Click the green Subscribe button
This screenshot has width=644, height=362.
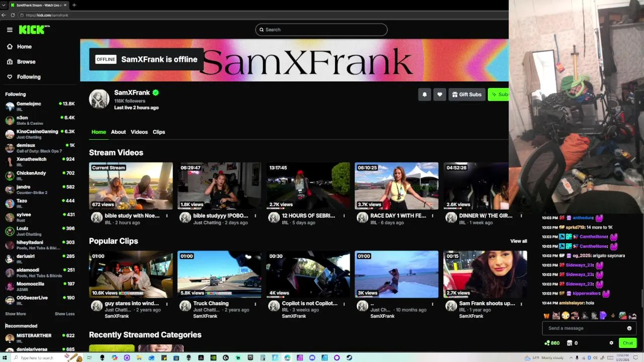(x=499, y=95)
